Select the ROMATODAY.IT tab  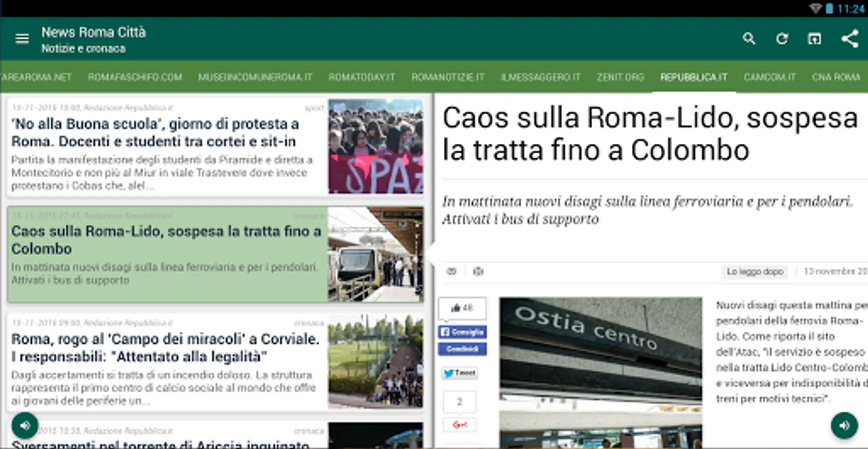[362, 77]
